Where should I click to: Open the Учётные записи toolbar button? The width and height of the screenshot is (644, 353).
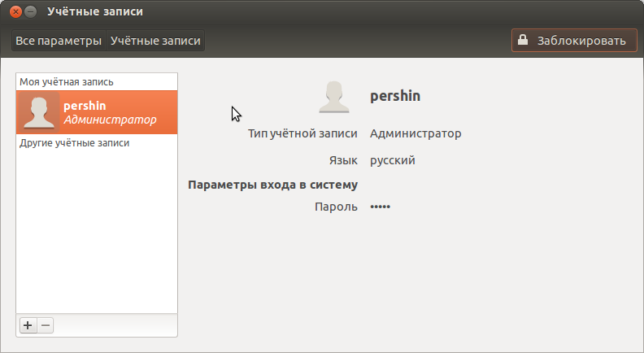(x=155, y=41)
